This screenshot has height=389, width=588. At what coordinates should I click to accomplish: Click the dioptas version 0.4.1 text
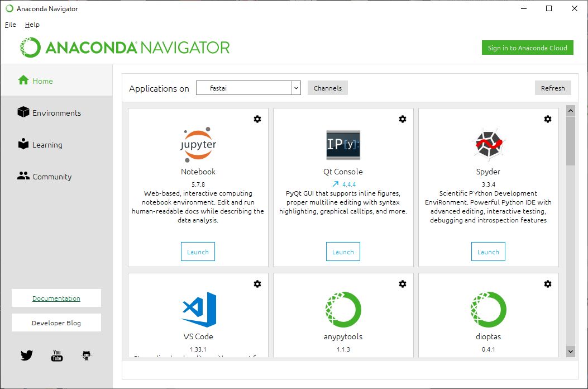point(488,349)
